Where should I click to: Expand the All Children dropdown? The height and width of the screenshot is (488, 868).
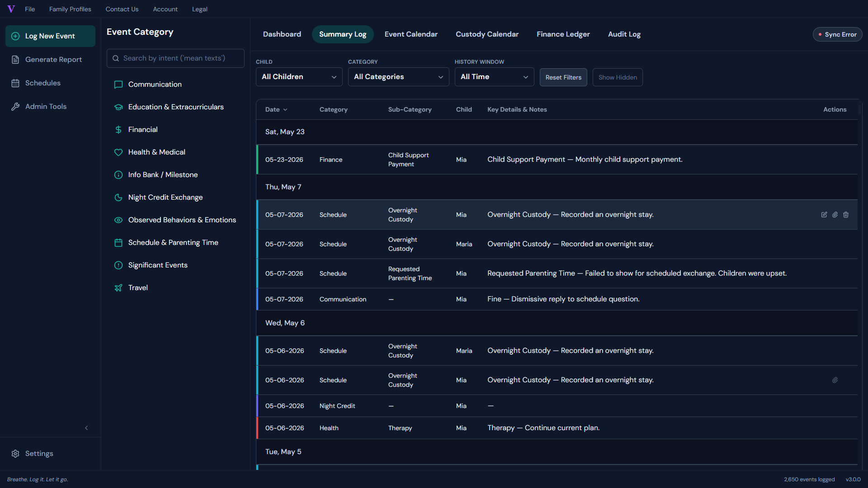tap(299, 77)
